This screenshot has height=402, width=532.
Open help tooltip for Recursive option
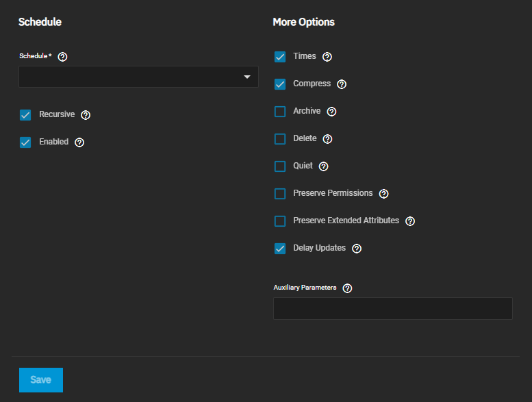pos(86,115)
